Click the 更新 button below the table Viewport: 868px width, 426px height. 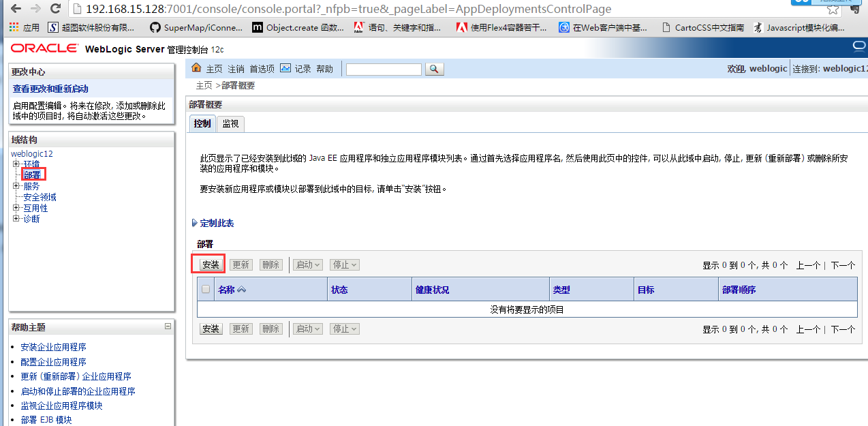[x=241, y=329]
